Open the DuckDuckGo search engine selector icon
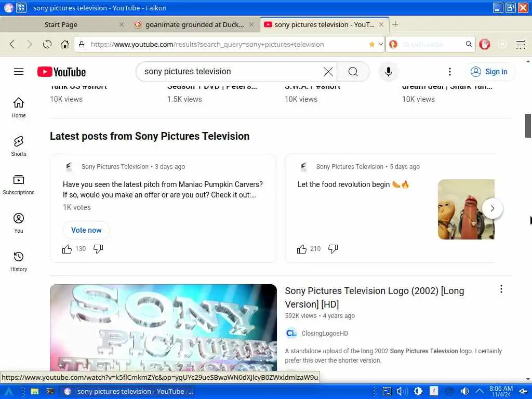This screenshot has height=399, width=532. point(394,44)
